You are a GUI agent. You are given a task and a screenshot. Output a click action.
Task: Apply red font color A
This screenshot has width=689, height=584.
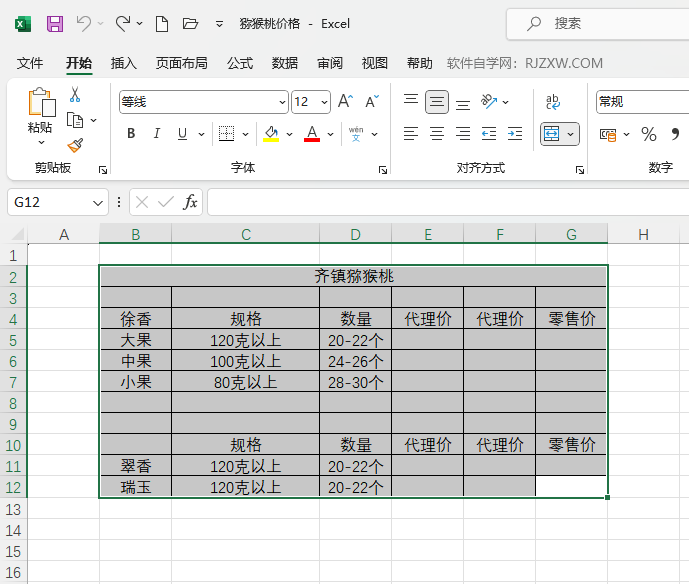312,134
